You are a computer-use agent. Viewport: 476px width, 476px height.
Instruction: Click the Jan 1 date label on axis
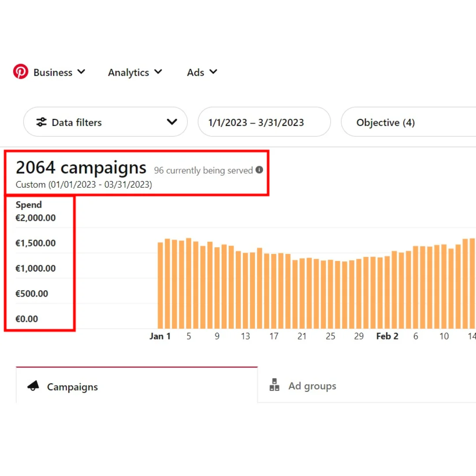tap(160, 336)
